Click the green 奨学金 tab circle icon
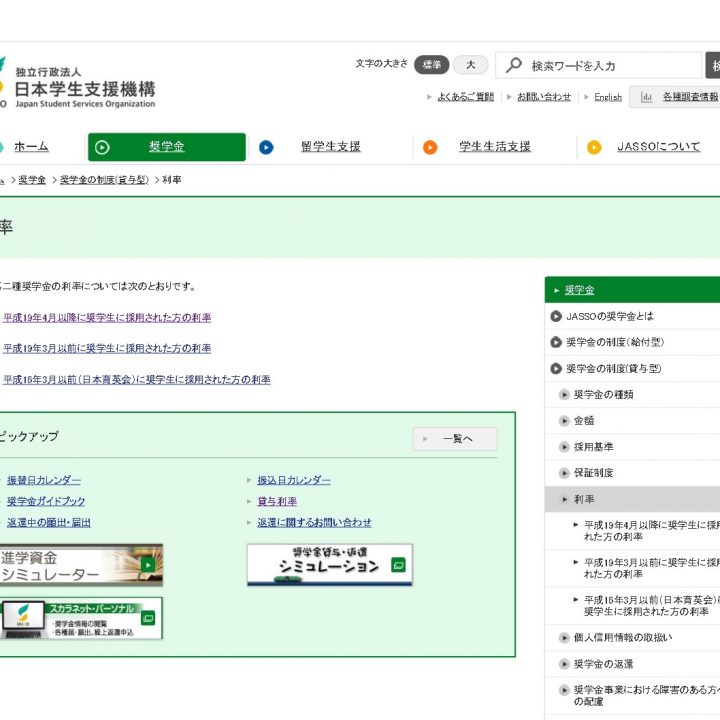 [102, 147]
